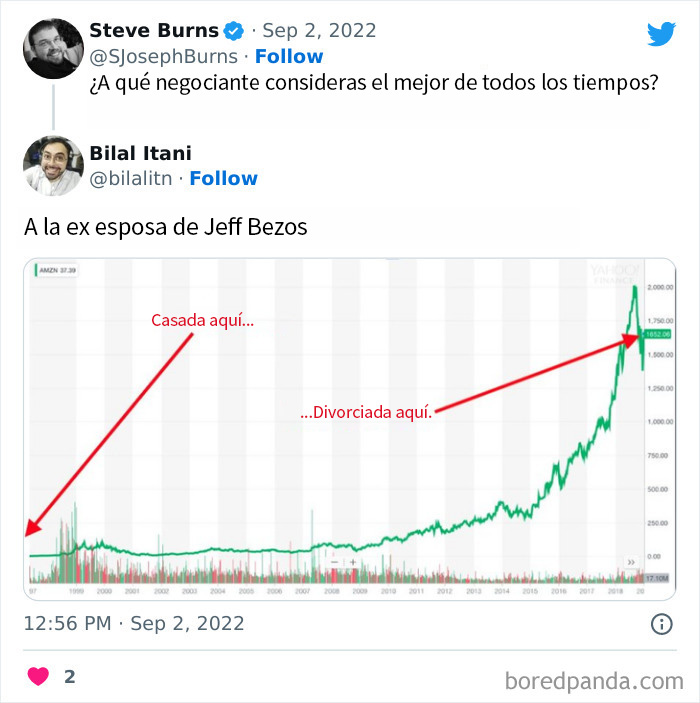
Task: Zoom out the chart with minus button
Action: tap(334, 563)
